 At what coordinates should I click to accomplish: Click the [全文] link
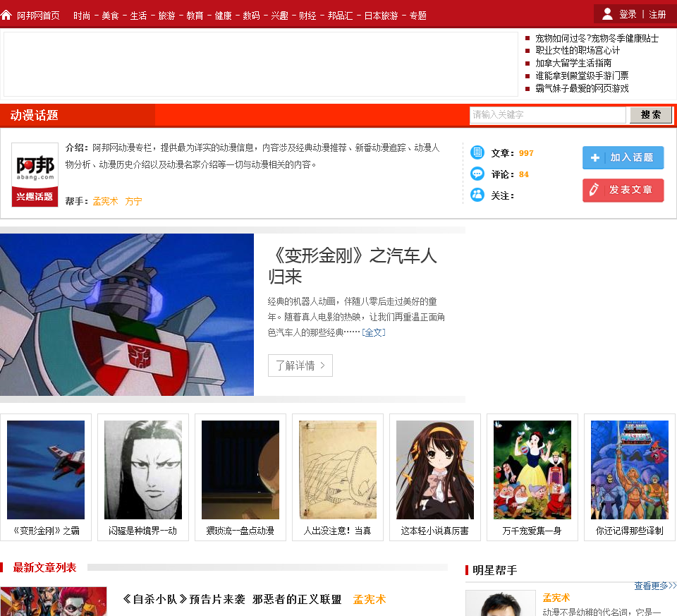coord(374,332)
